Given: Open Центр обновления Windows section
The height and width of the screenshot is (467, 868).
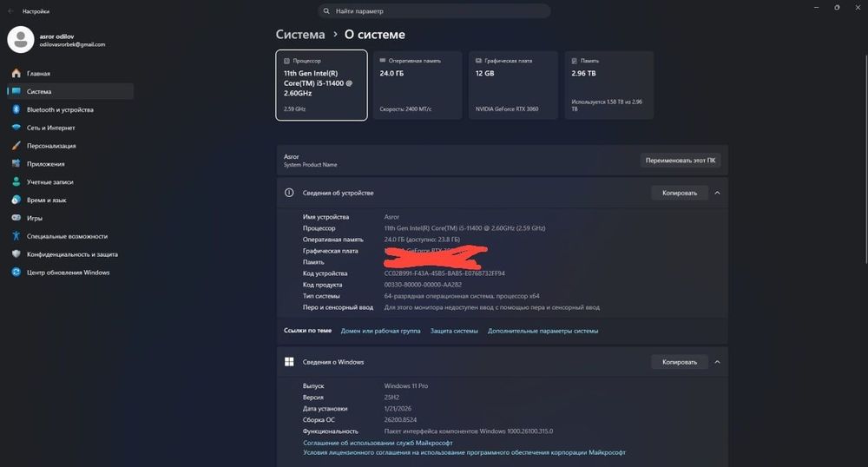Looking at the screenshot, I should pyautogui.click(x=70, y=273).
